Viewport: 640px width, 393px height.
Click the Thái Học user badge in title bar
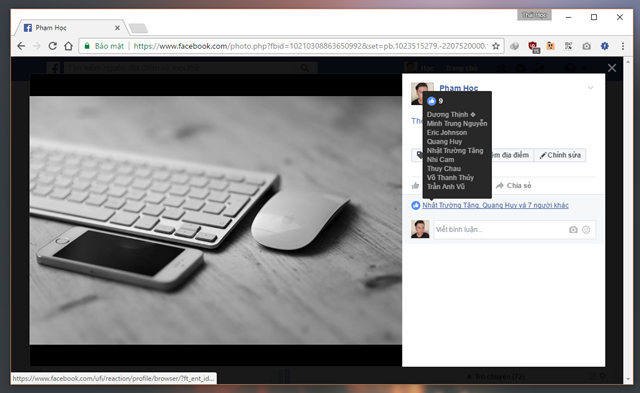(534, 15)
